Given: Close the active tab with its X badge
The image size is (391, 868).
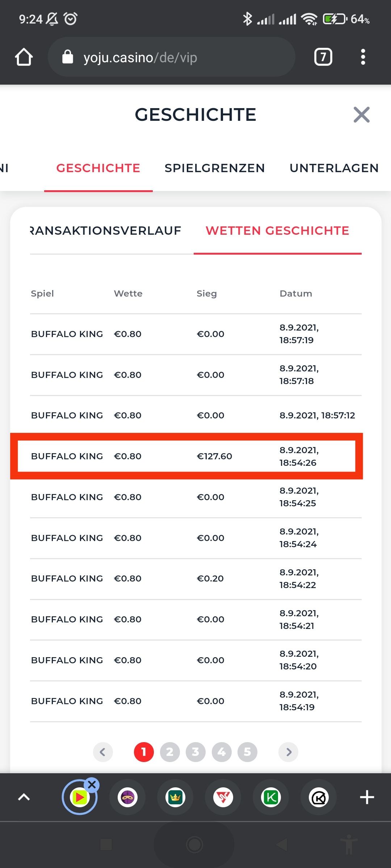Looking at the screenshot, I should (92, 785).
